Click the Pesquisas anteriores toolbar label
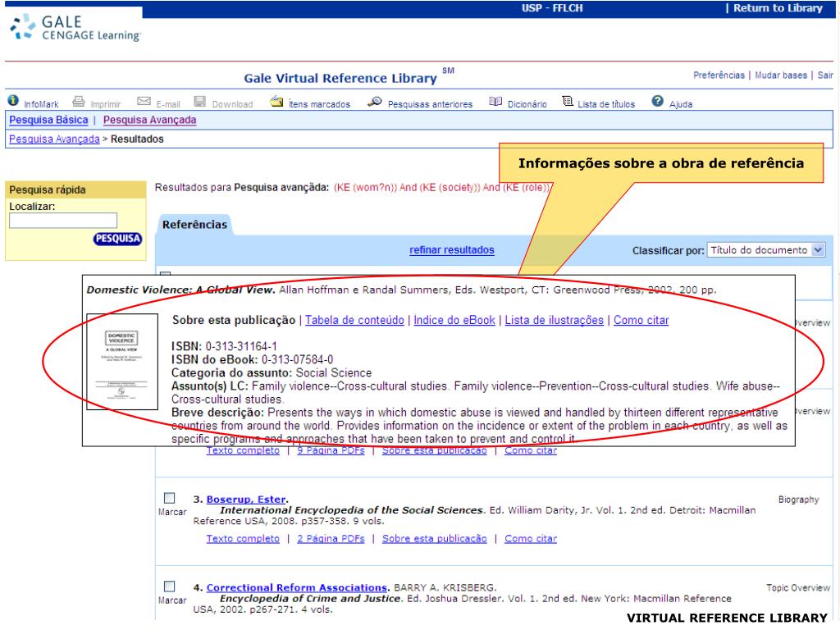 click(430, 104)
